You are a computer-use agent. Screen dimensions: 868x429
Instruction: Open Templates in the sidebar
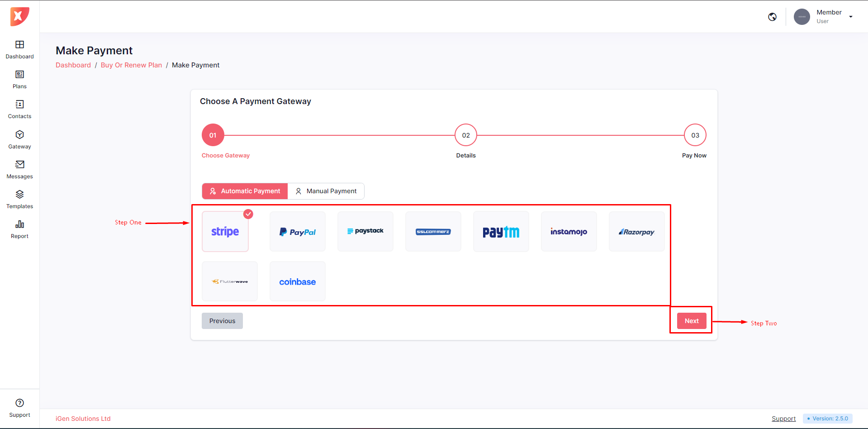pyautogui.click(x=19, y=199)
